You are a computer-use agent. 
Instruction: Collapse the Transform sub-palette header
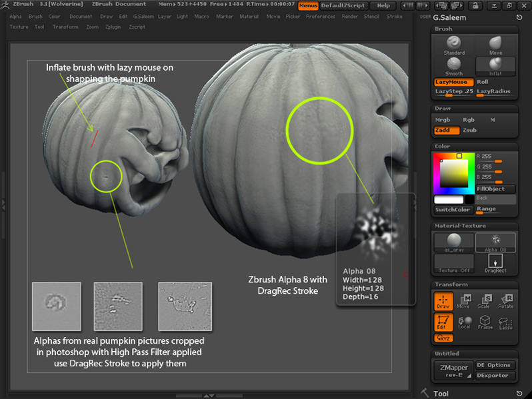(475, 284)
